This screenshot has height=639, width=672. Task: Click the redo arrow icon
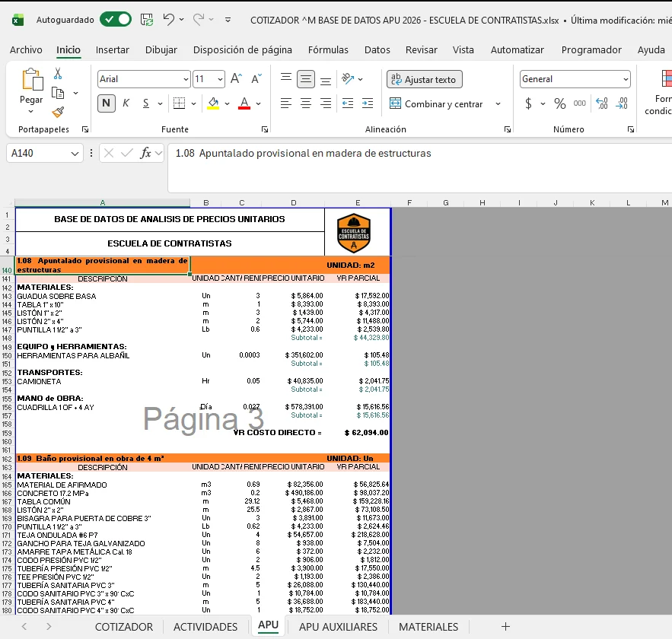pyautogui.click(x=199, y=19)
